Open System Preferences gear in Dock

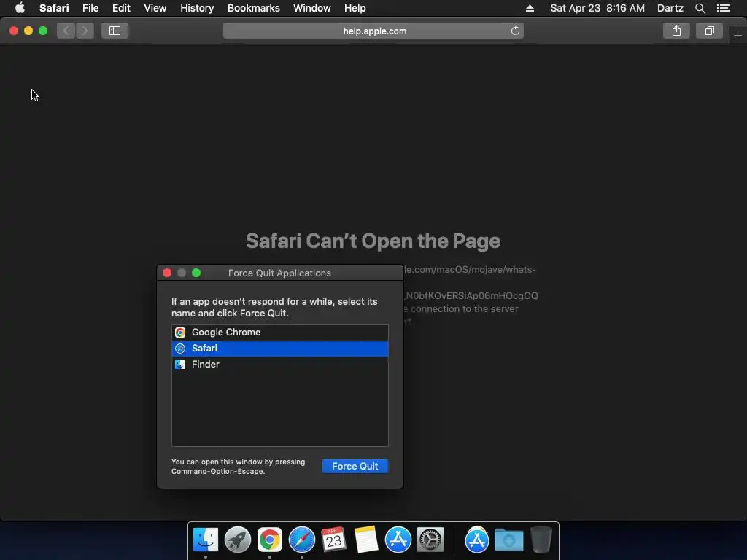click(x=430, y=540)
